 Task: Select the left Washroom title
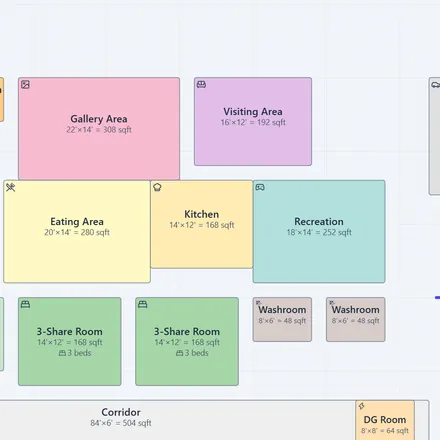click(282, 310)
